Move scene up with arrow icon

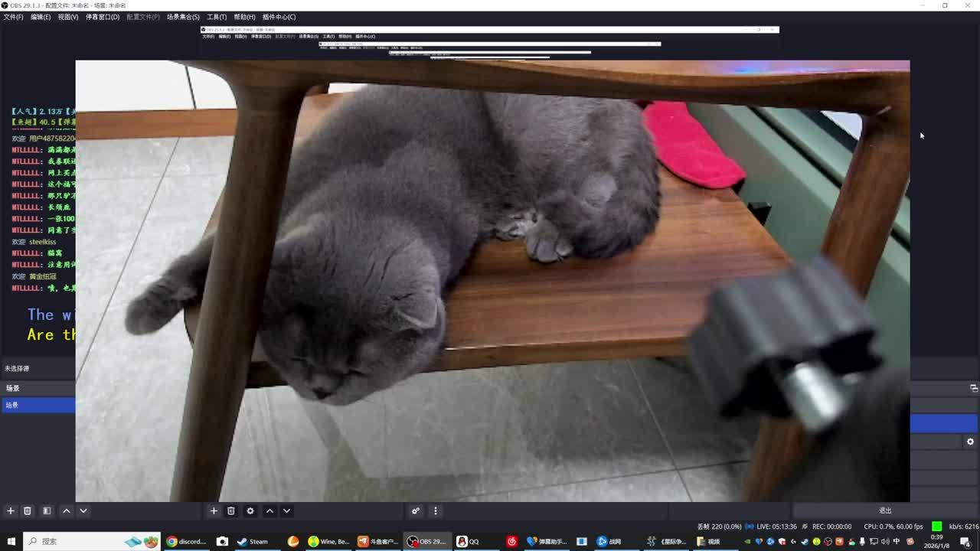67,510
